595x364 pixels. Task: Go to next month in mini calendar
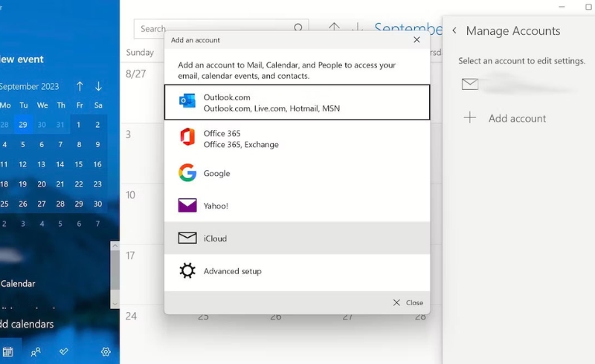(98, 86)
